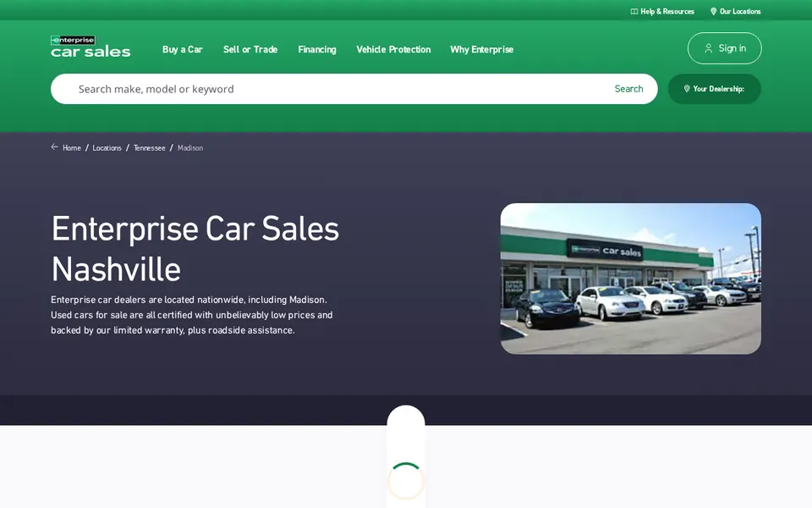Open the Sell or Trade menu
This screenshot has height=508, width=812.
click(x=250, y=49)
